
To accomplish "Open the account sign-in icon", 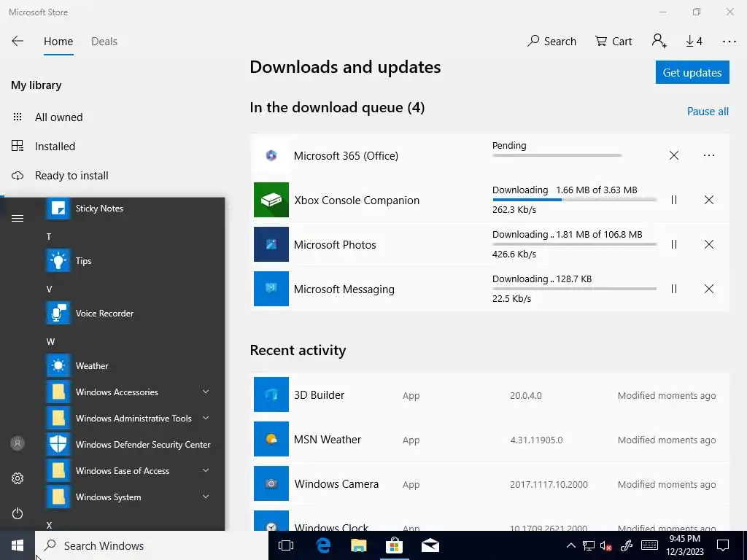I will pos(659,41).
